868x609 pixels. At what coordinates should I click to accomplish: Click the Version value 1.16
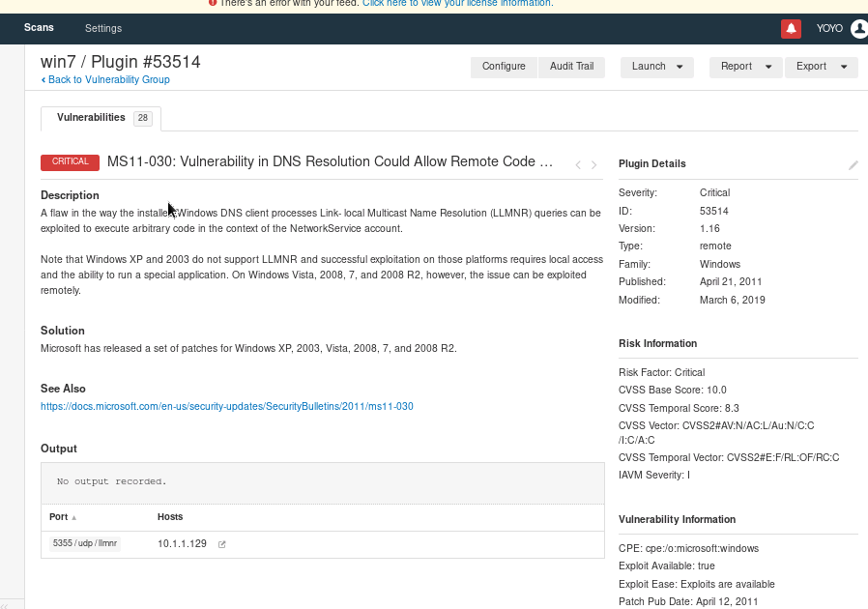(x=709, y=229)
